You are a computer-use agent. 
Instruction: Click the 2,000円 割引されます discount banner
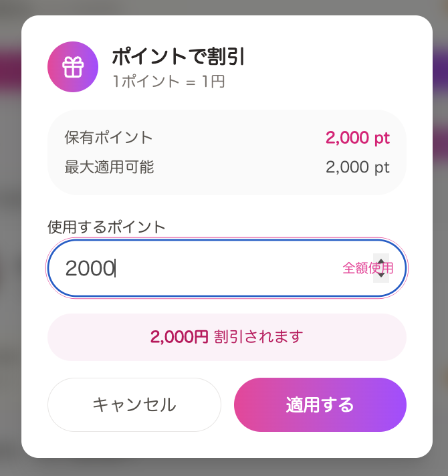tap(227, 336)
